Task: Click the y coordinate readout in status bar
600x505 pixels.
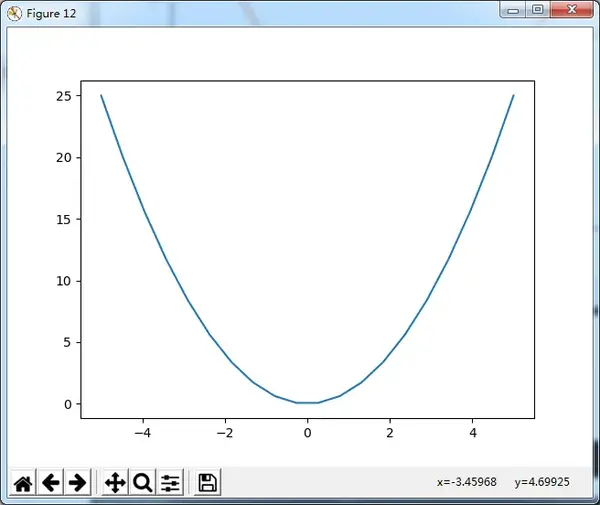Action: click(x=542, y=482)
